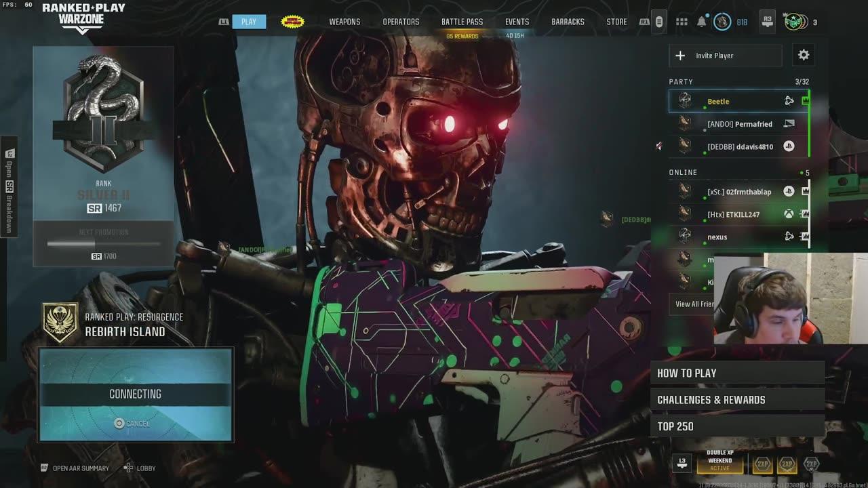
Task: Click the plus icon for Invite Player
Action: pos(680,56)
